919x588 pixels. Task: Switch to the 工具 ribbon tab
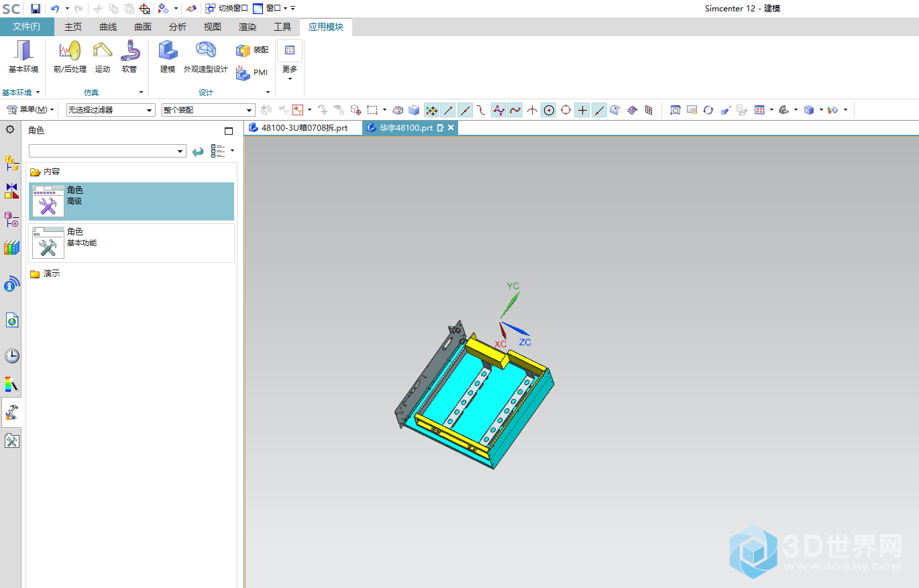coord(282,27)
